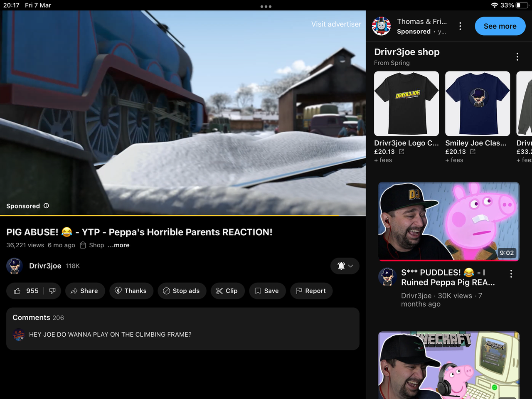
Task: Tap battery indicator in status bar
Action: [x=521, y=5]
